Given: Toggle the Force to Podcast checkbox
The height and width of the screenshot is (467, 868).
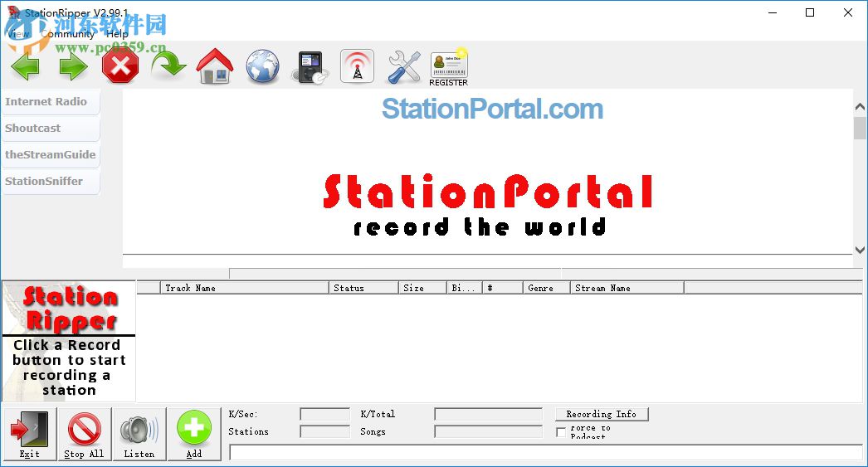Looking at the screenshot, I should (561, 432).
